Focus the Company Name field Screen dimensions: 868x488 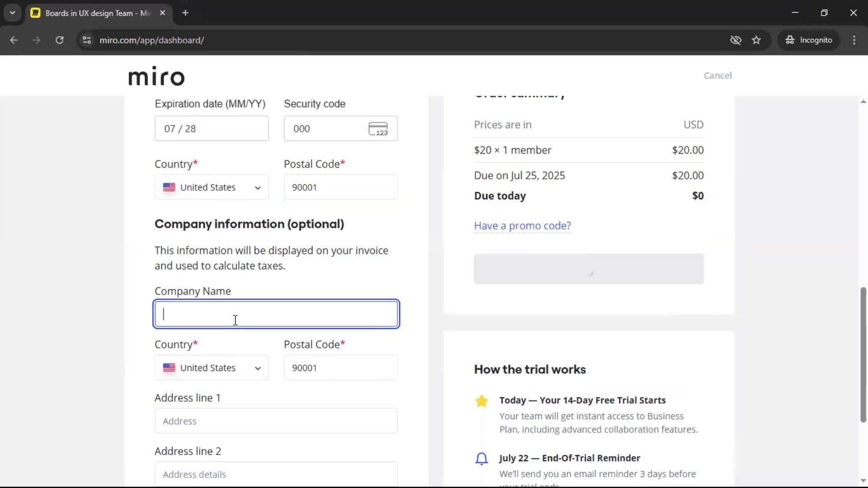[x=276, y=314]
